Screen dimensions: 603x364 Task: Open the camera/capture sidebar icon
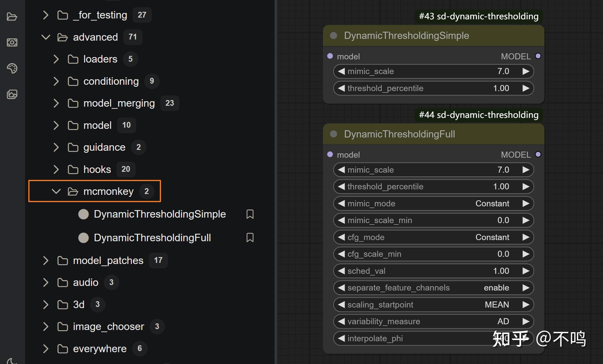(x=12, y=42)
